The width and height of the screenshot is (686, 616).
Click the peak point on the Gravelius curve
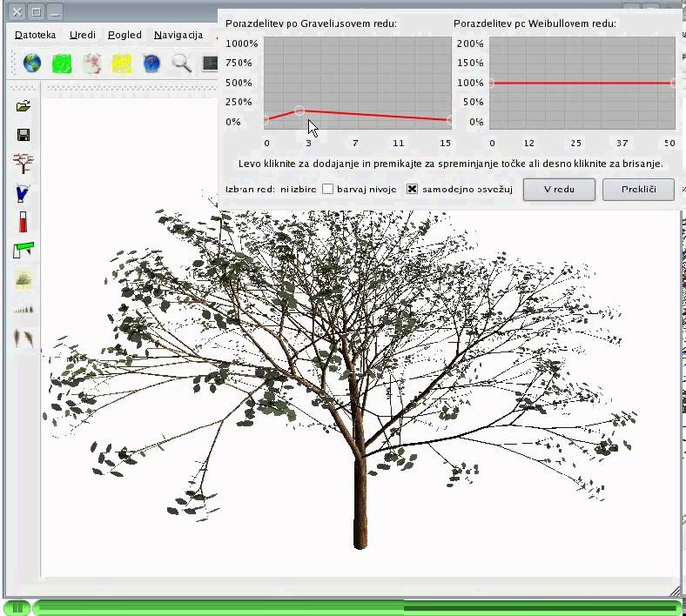coord(299,110)
